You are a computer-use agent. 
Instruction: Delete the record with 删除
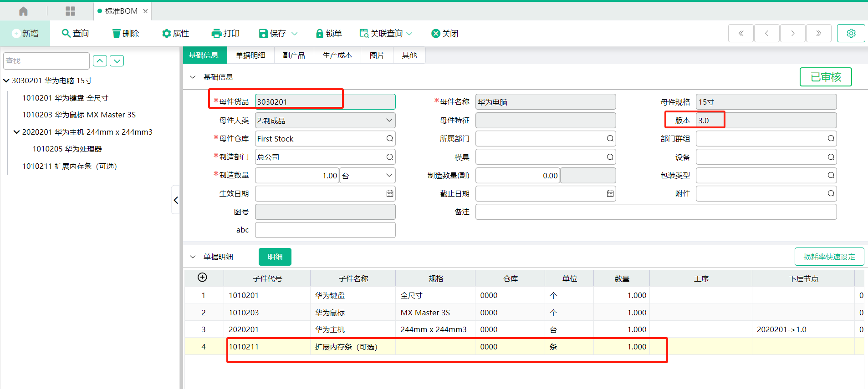[x=126, y=33]
